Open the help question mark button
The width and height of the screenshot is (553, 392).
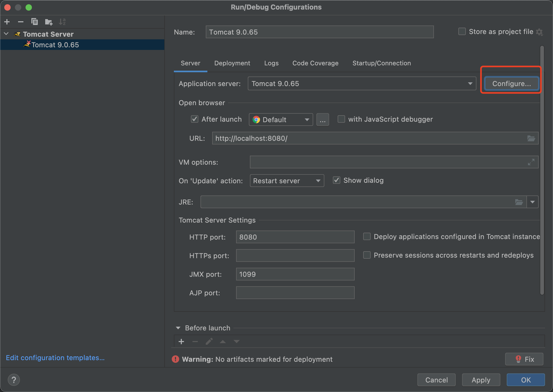(14, 380)
